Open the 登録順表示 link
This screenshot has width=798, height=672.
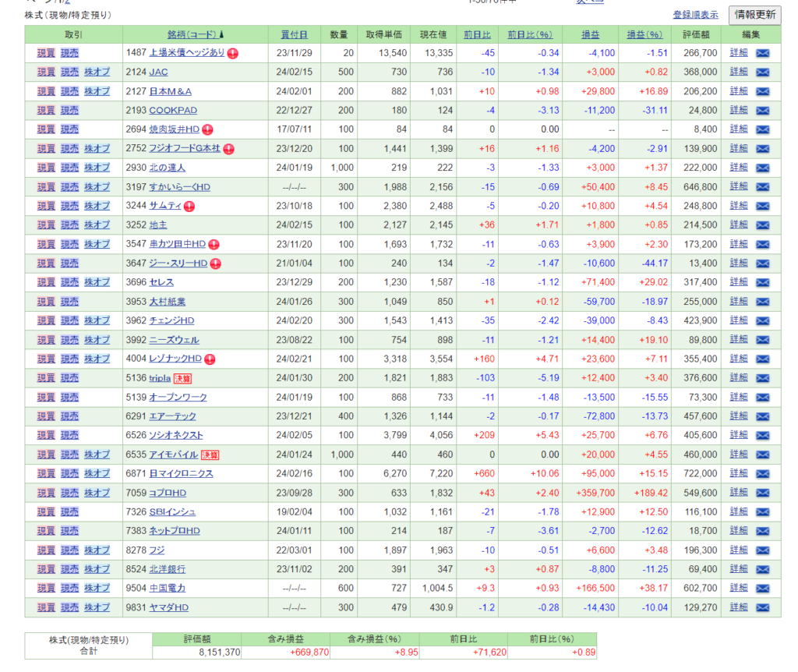click(x=695, y=15)
